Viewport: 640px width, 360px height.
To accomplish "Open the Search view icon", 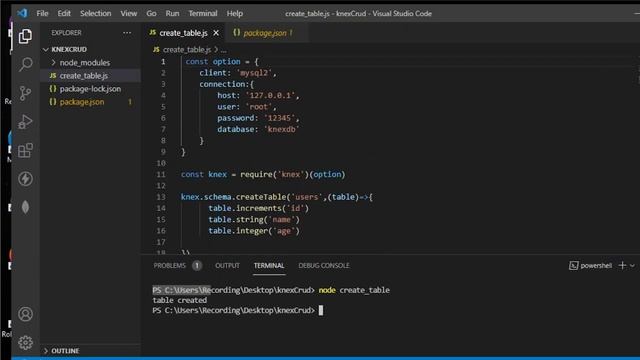I will point(25,64).
